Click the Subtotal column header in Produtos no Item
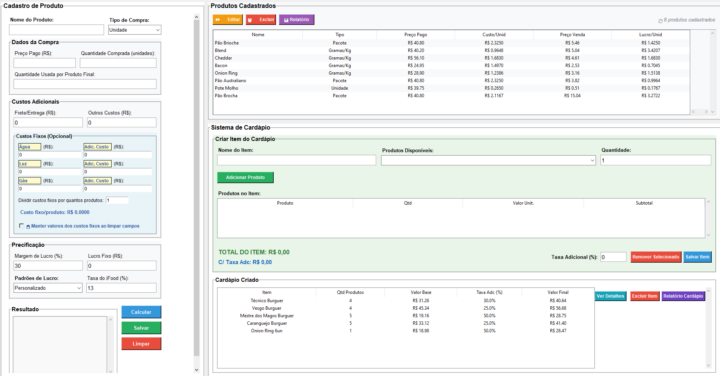 coord(644,203)
